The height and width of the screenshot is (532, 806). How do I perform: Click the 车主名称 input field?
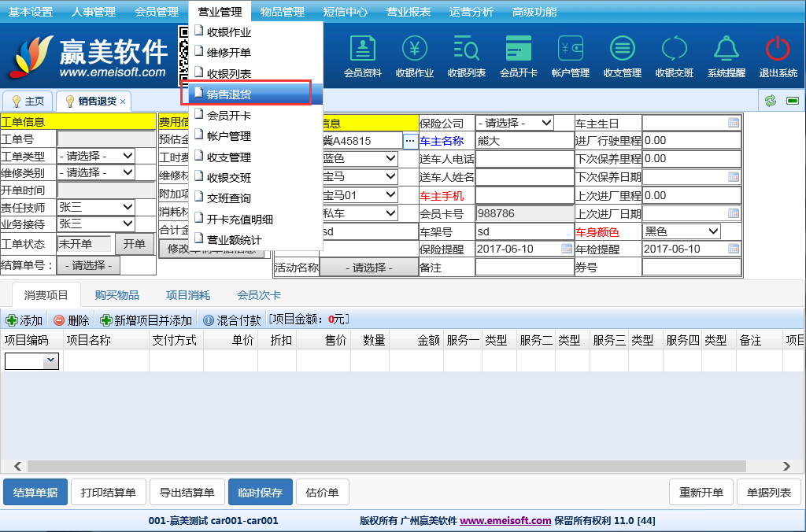(523, 141)
